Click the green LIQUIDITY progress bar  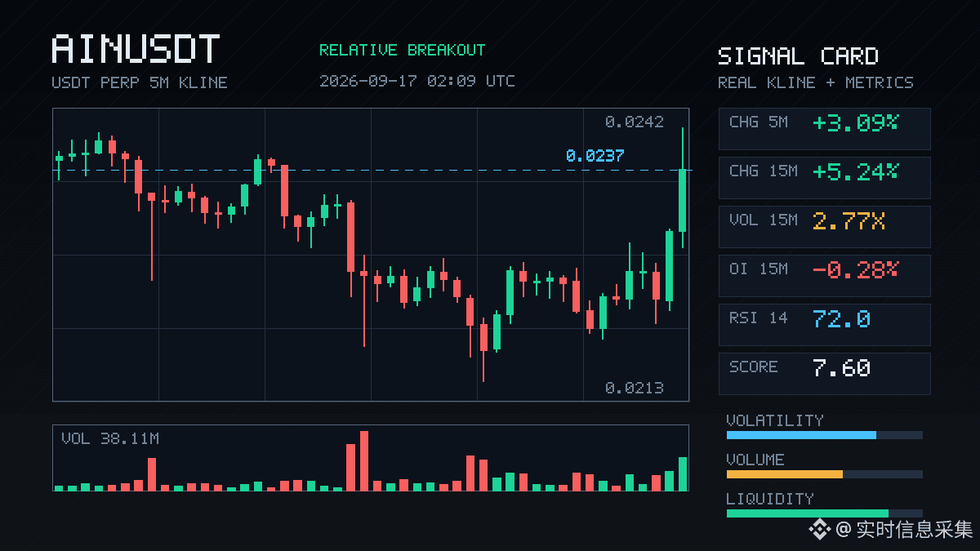click(807, 513)
